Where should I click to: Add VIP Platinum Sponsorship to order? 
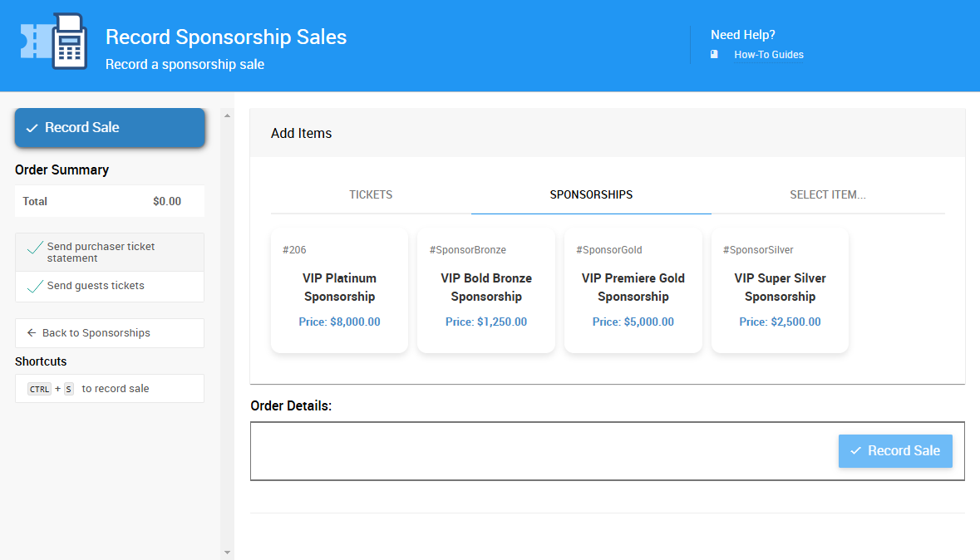click(339, 290)
